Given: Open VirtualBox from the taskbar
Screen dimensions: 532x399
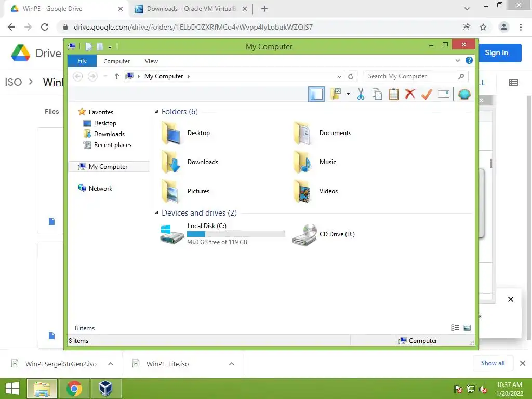Looking at the screenshot, I should [105, 389].
